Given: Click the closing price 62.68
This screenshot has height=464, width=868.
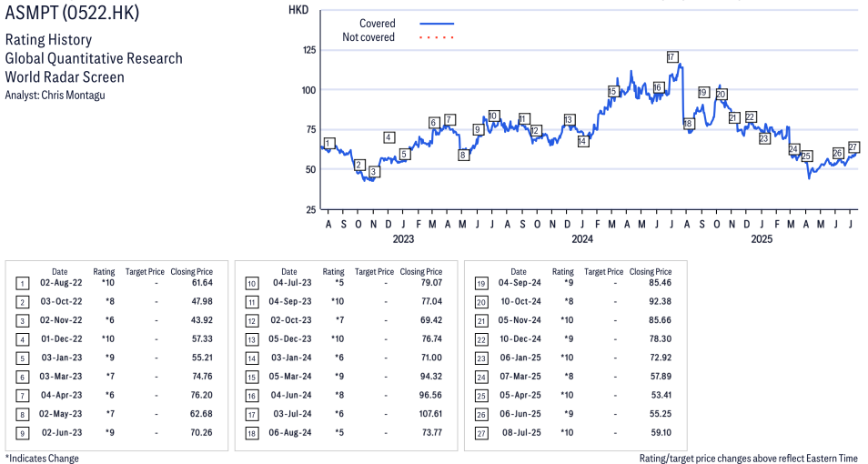Looking at the screenshot, I should (x=202, y=414).
